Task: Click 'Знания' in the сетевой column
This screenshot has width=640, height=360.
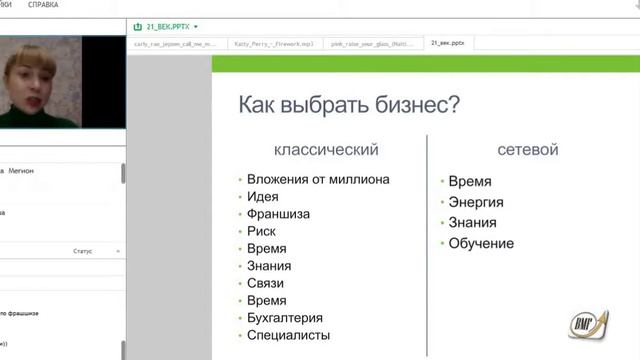Action: click(473, 222)
